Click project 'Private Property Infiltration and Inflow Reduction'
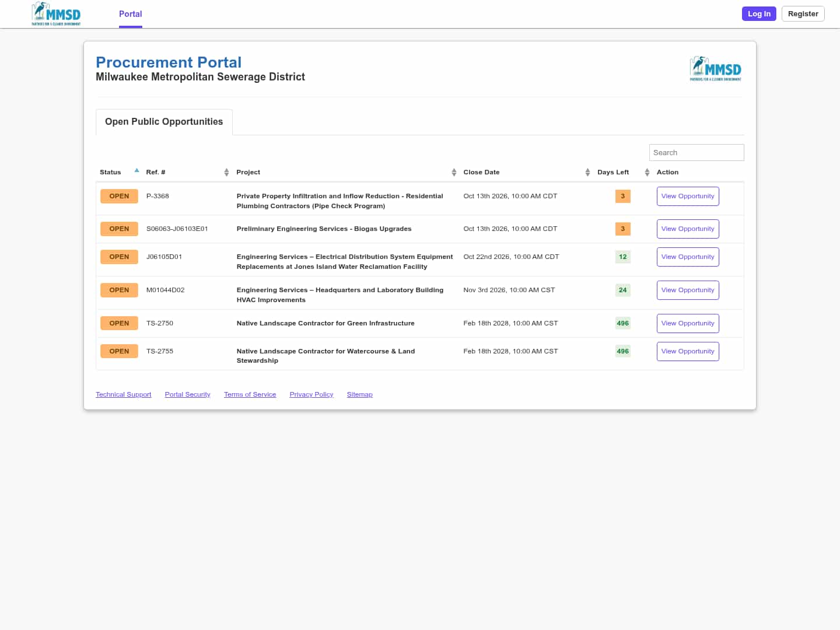This screenshot has width=840, height=630. pyautogui.click(x=340, y=201)
